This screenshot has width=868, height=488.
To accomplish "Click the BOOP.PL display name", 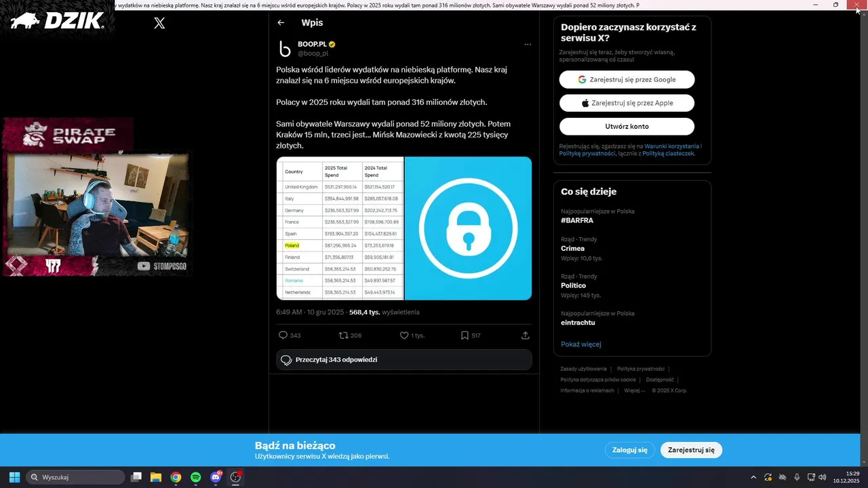I will click(312, 44).
